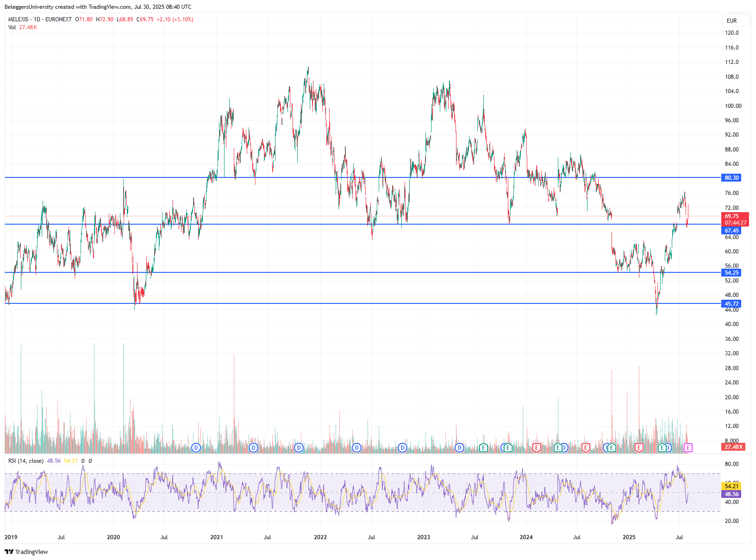The width and height of the screenshot is (756, 560).
Task: Open the green earnings E marker of October 2023
Action: click(x=508, y=448)
